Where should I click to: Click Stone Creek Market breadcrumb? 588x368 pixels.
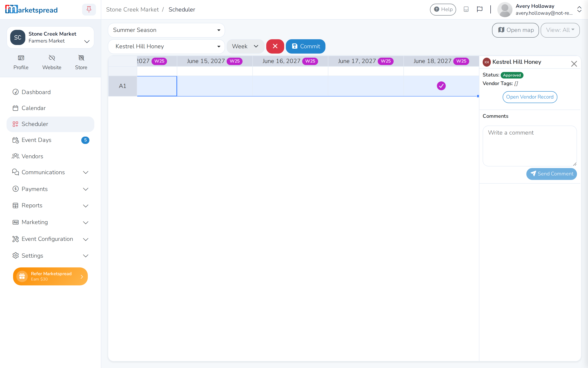pos(133,9)
